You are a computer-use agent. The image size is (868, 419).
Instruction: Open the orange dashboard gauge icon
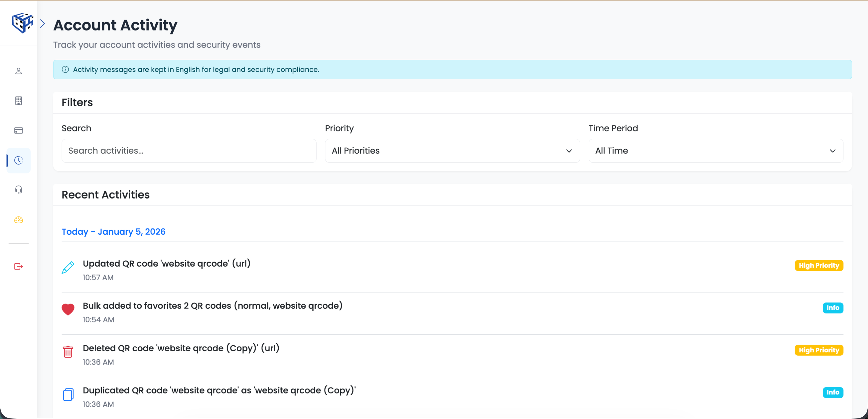pos(19,220)
